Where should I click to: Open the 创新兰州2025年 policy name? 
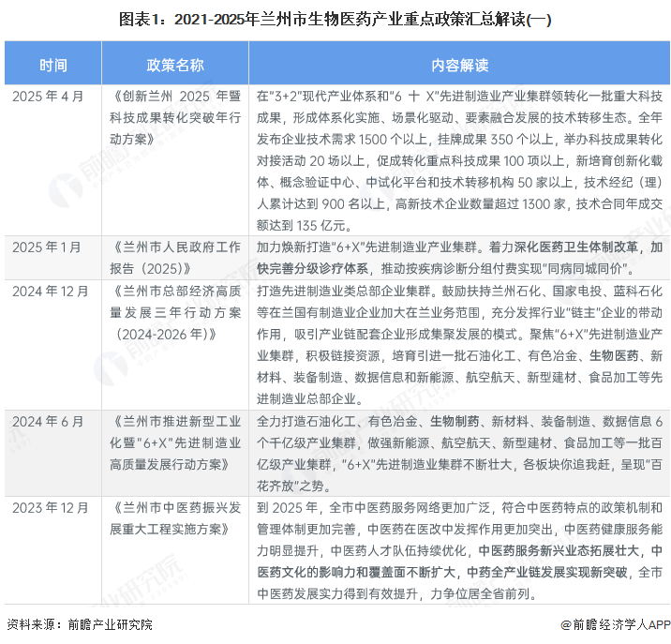click(x=175, y=117)
